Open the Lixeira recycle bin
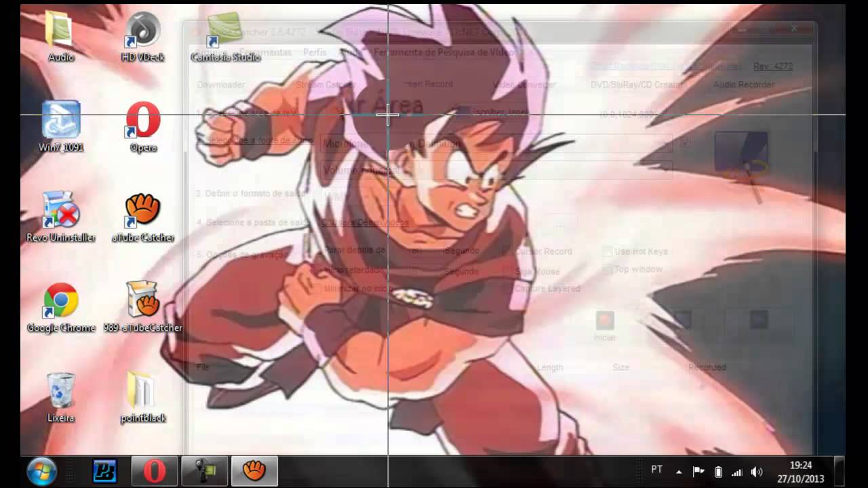868x488 pixels. 61,397
